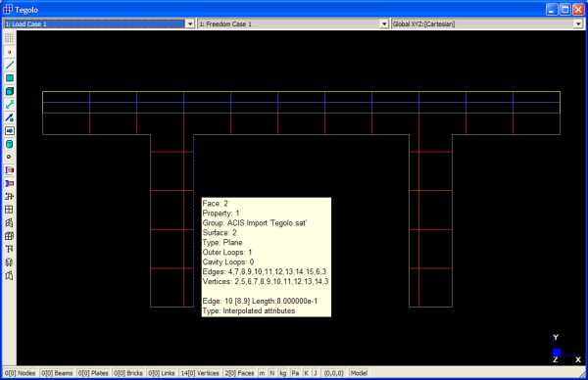The image size is (588, 380).
Task: Click the Vertices count in status bar
Action: (200, 373)
